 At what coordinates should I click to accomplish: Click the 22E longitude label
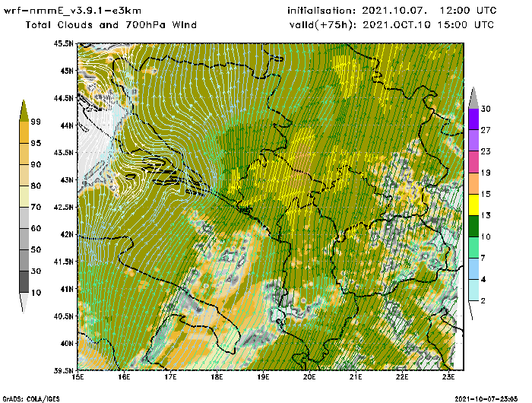[402, 377]
